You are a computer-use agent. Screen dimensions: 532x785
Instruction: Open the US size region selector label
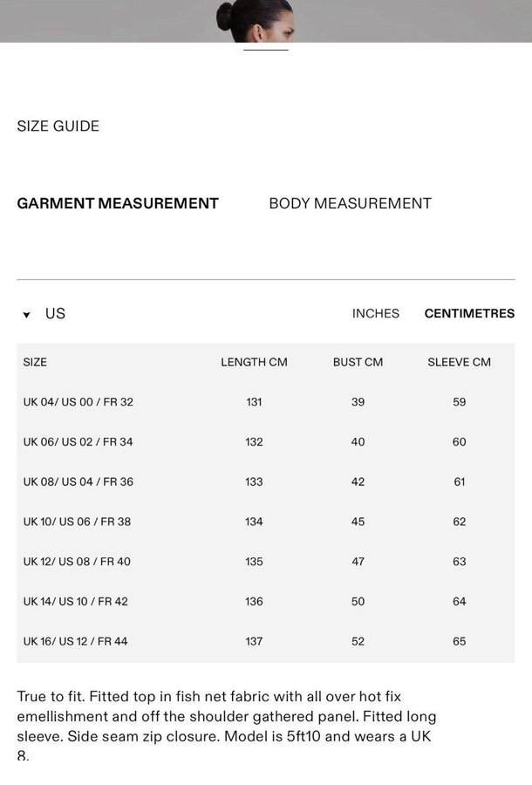(x=55, y=314)
